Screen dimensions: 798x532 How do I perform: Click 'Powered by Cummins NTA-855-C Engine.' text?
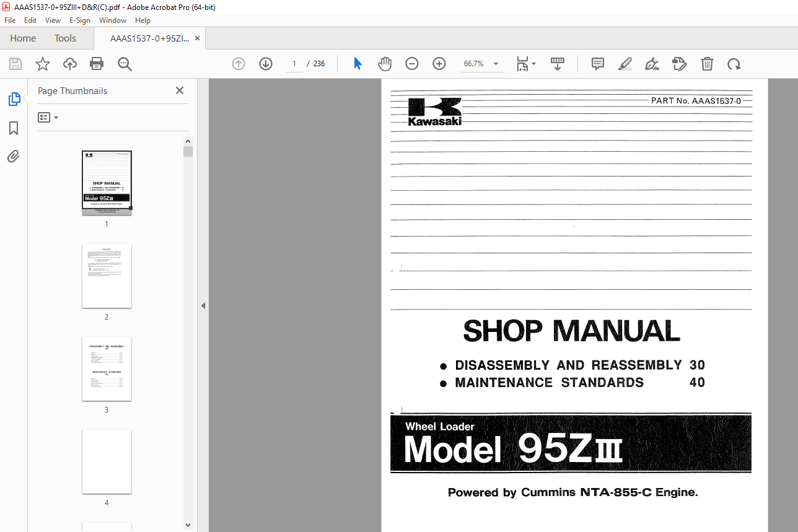pyautogui.click(x=573, y=493)
